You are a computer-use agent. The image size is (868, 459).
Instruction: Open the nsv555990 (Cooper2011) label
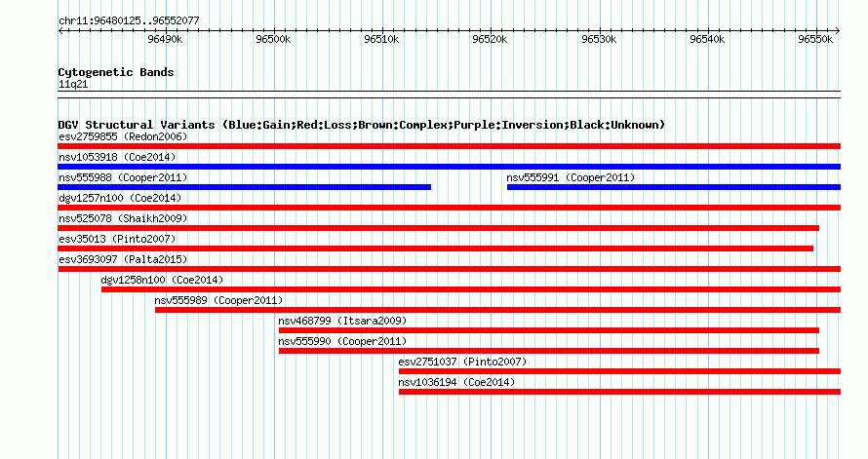point(342,341)
